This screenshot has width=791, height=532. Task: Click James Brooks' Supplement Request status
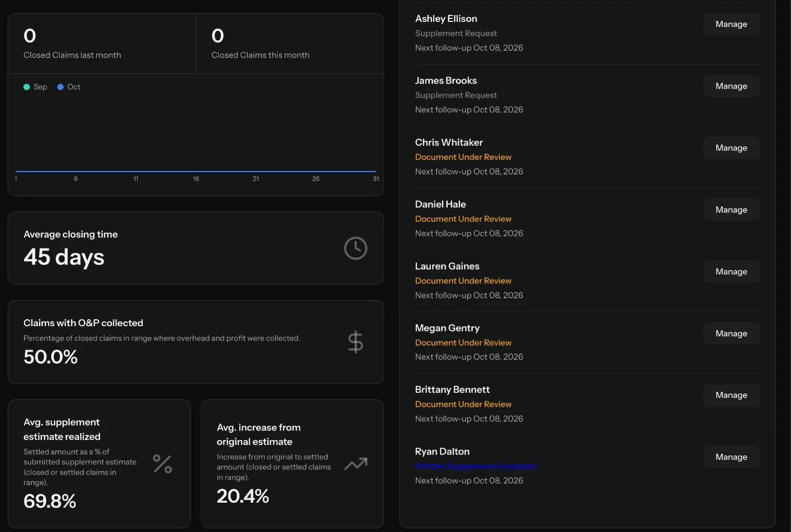click(456, 95)
